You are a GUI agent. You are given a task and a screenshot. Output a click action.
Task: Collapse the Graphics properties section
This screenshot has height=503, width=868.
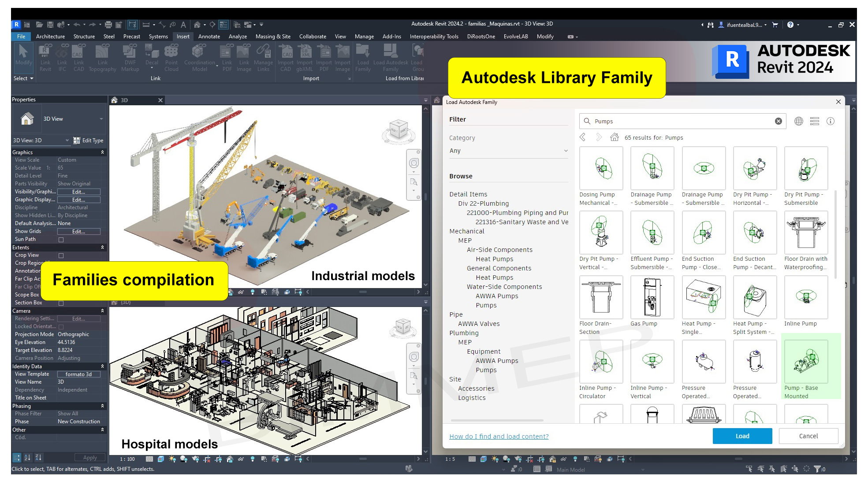[x=102, y=152]
